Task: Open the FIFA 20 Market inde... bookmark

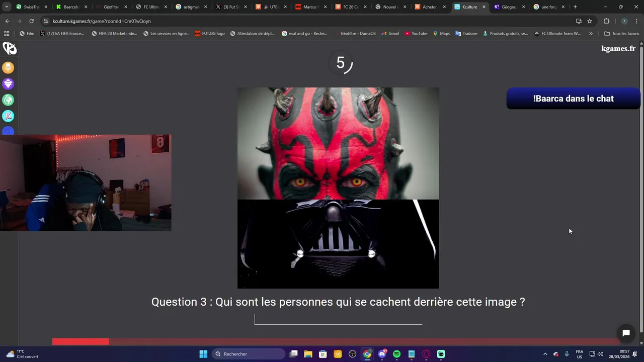Action: pos(114,34)
